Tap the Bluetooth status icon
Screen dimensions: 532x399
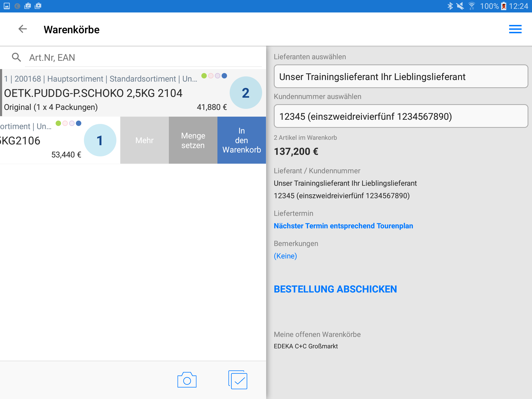[x=450, y=6]
